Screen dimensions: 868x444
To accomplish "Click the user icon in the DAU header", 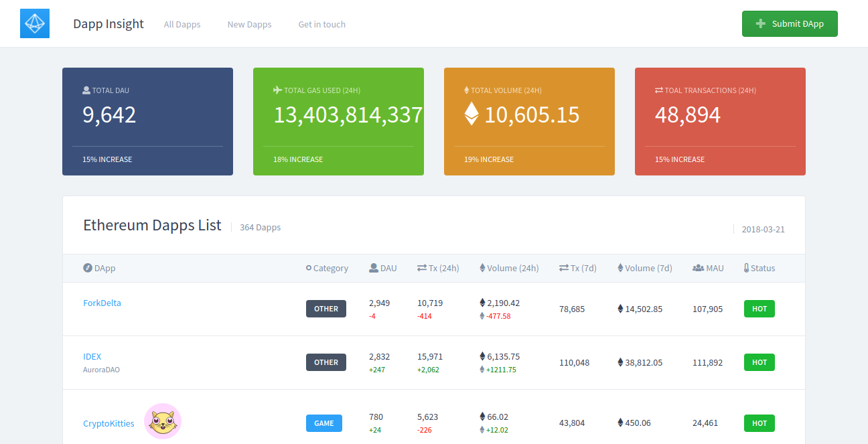I will [x=374, y=268].
